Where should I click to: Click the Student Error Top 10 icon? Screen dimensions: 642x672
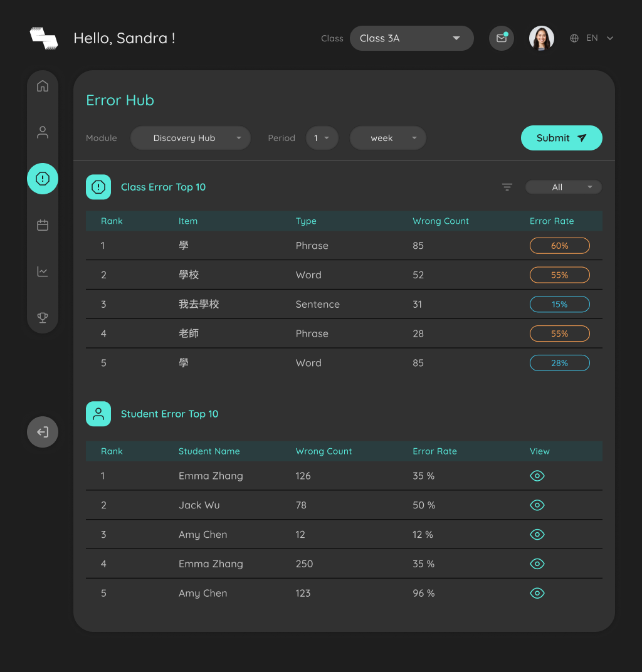pos(98,414)
